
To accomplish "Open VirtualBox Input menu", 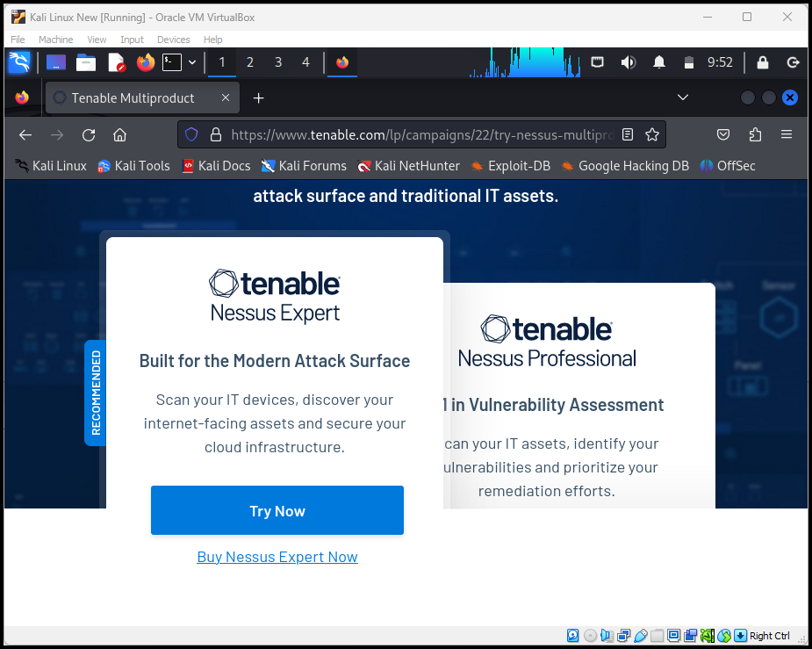I will click(132, 40).
